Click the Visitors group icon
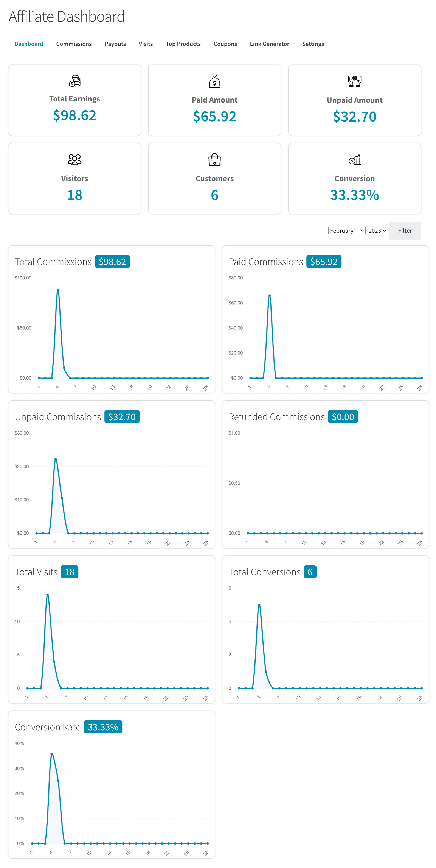This screenshot has height=868, width=436. click(74, 159)
